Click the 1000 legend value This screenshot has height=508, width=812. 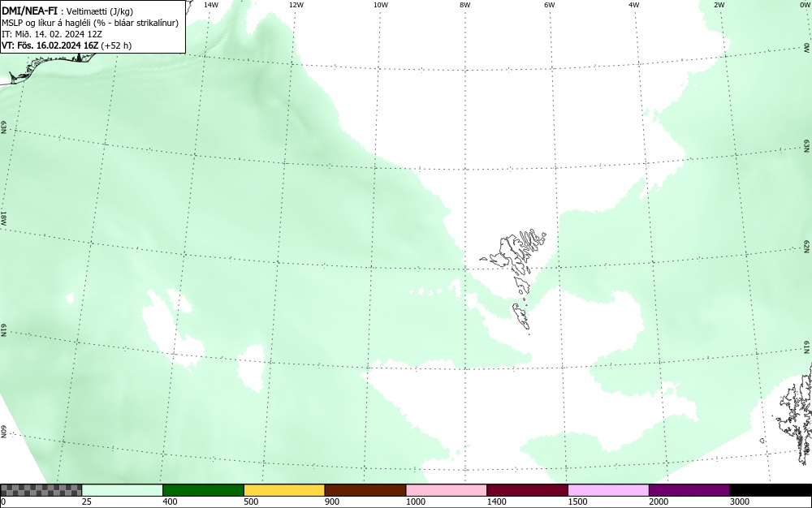(415, 502)
